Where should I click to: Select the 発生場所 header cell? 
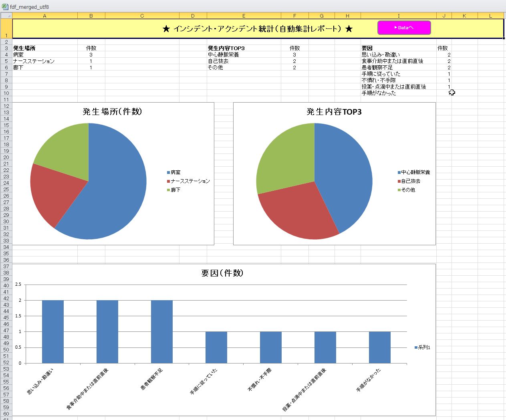(x=24, y=48)
